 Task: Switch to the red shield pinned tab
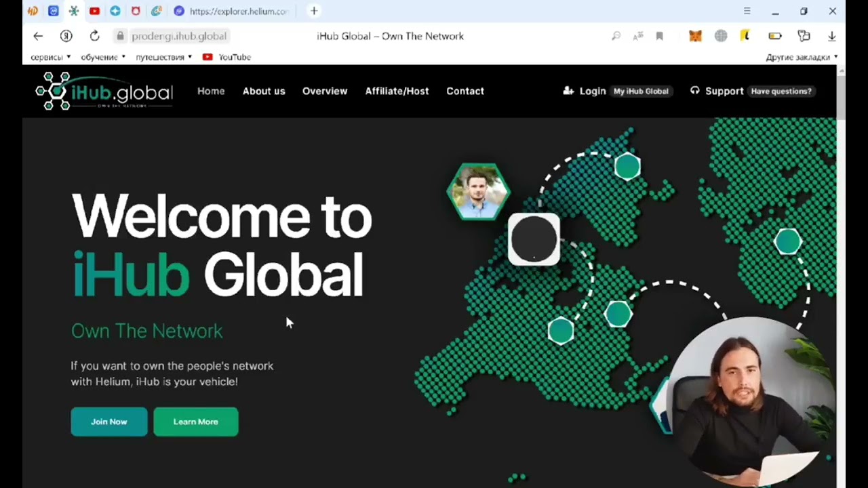136,11
